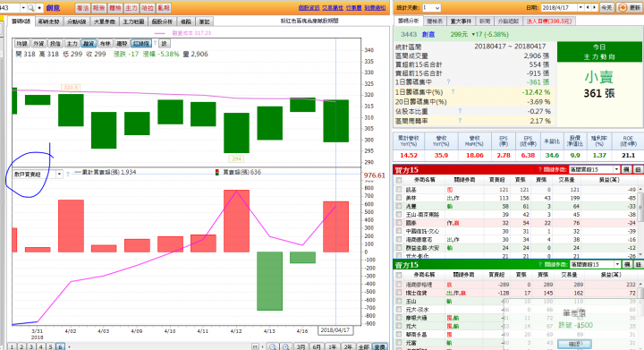Toggle the 外資 chart overlay
Viewport: 644px width, 350px height.
(x=38, y=44)
